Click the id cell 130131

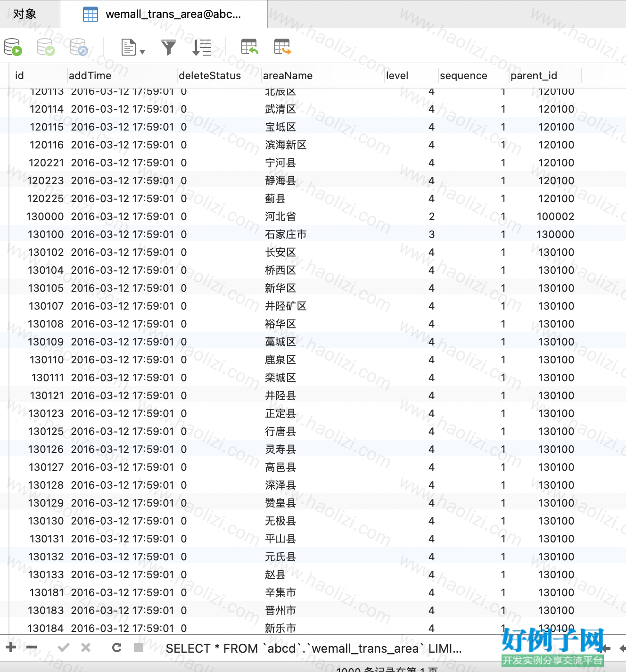click(x=46, y=539)
